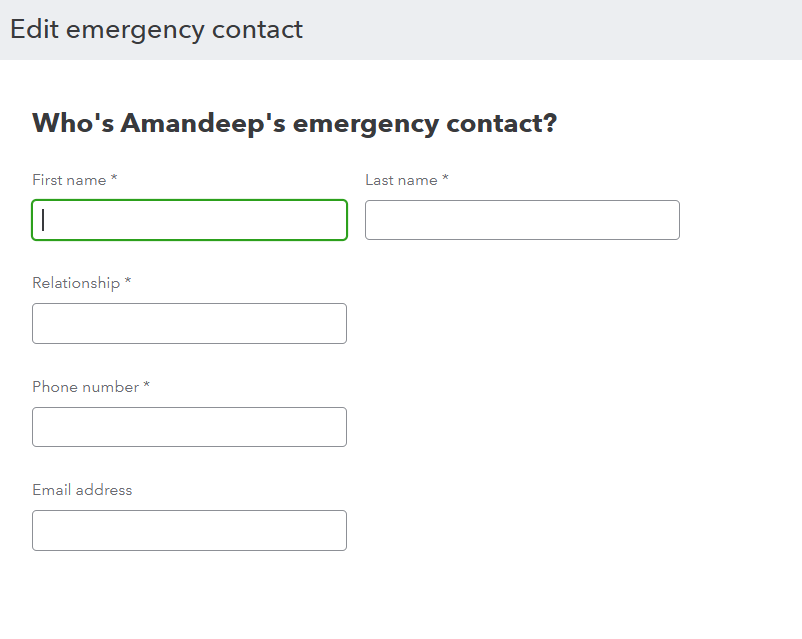Click the asterisk next to Phone number
The image size is (802, 639).
147,386
